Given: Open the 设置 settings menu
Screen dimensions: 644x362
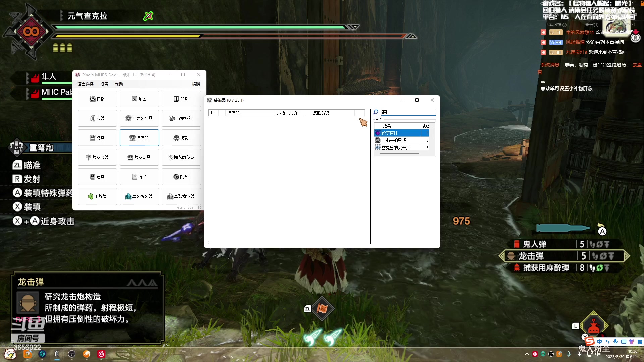Looking at the screenshot, I should [104, 84].
